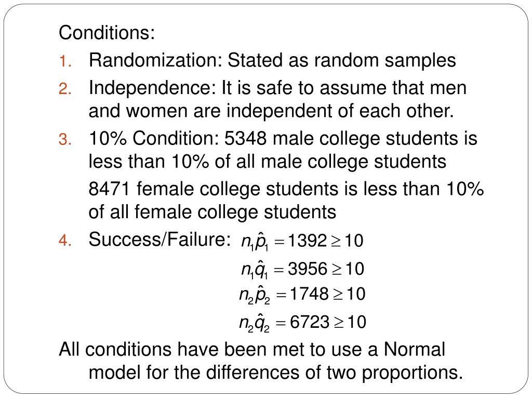This screenshot has height=399, width=532.
Task: Click the "Success/Failure:" label
Action: [159, 240]
